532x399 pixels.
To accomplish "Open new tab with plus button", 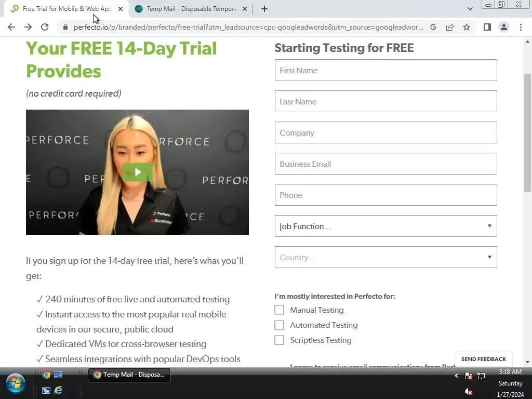I will [264, 9].
